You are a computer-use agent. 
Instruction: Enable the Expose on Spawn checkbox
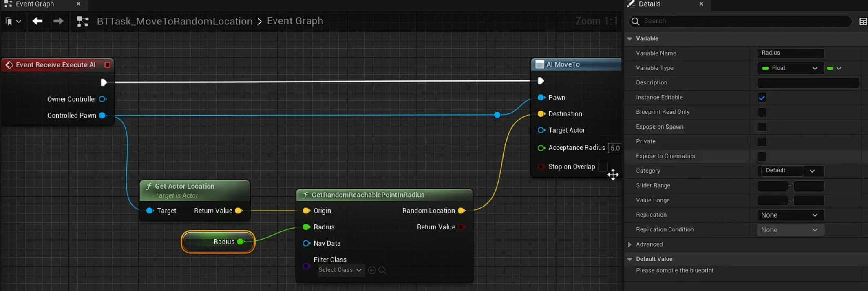pyautogui.click(x=761, y=127)
